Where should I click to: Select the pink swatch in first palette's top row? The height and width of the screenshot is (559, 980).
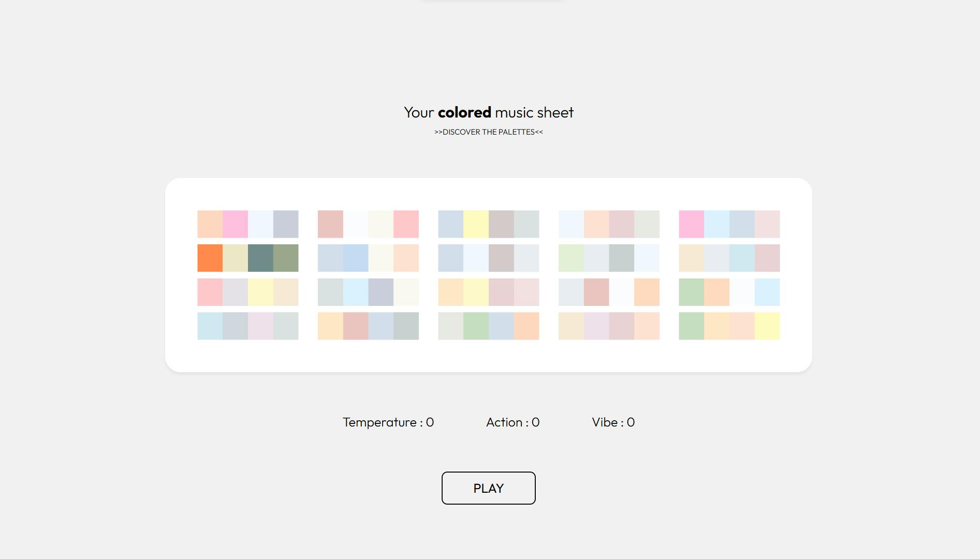point(235,224)
